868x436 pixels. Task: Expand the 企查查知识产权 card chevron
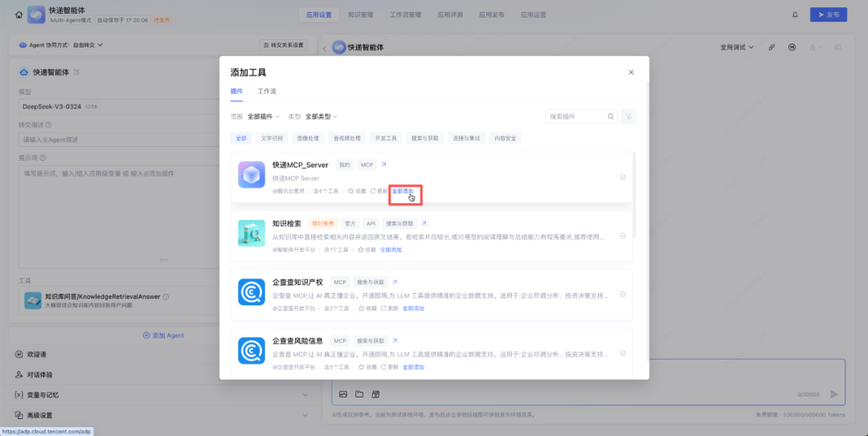(x=623, y=295)
